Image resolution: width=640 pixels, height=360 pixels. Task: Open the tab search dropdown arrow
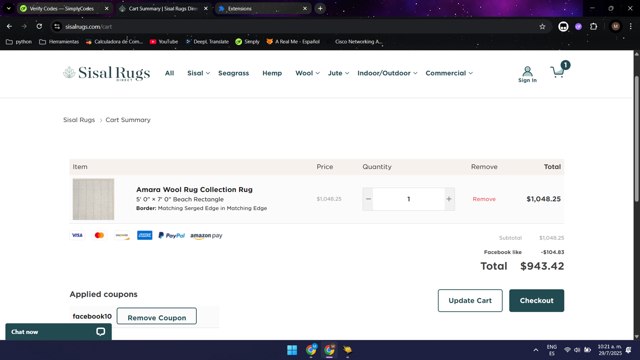click(9, 8)
